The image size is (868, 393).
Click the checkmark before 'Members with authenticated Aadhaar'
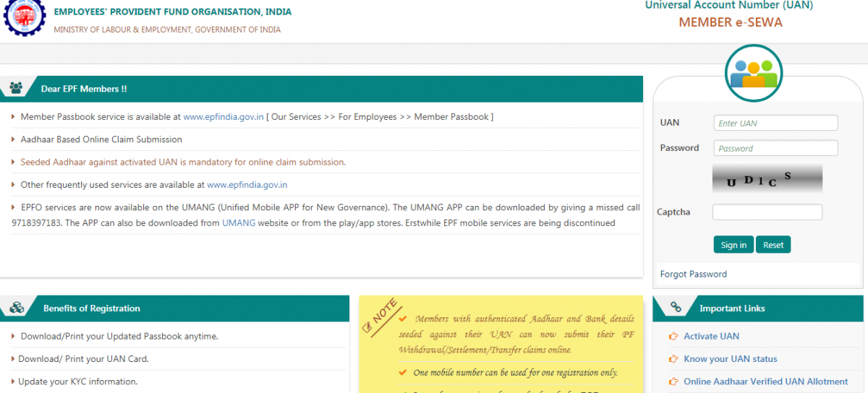402,318
